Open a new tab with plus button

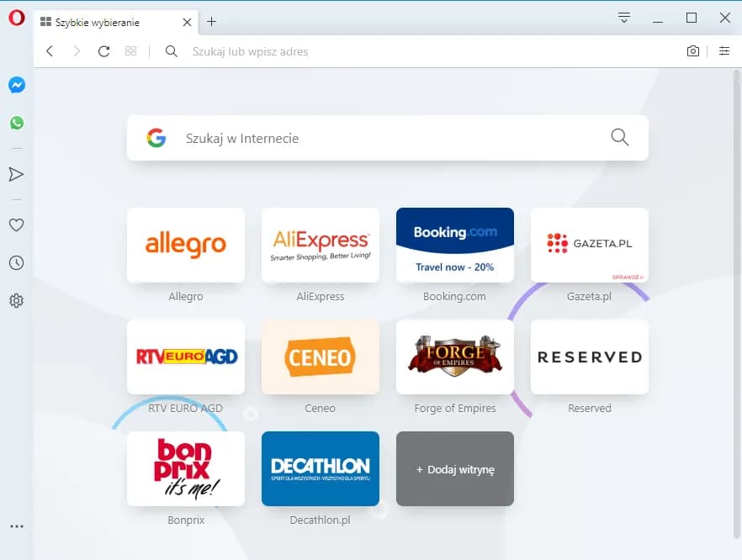coord(211,22)
